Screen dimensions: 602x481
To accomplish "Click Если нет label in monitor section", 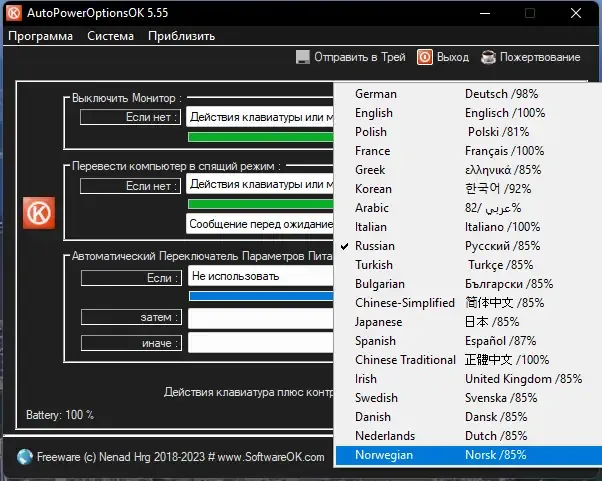I will 131,117.
